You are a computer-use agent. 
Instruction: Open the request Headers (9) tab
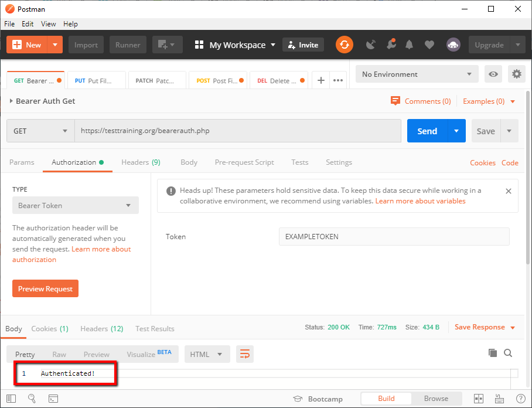click(141, 162)
